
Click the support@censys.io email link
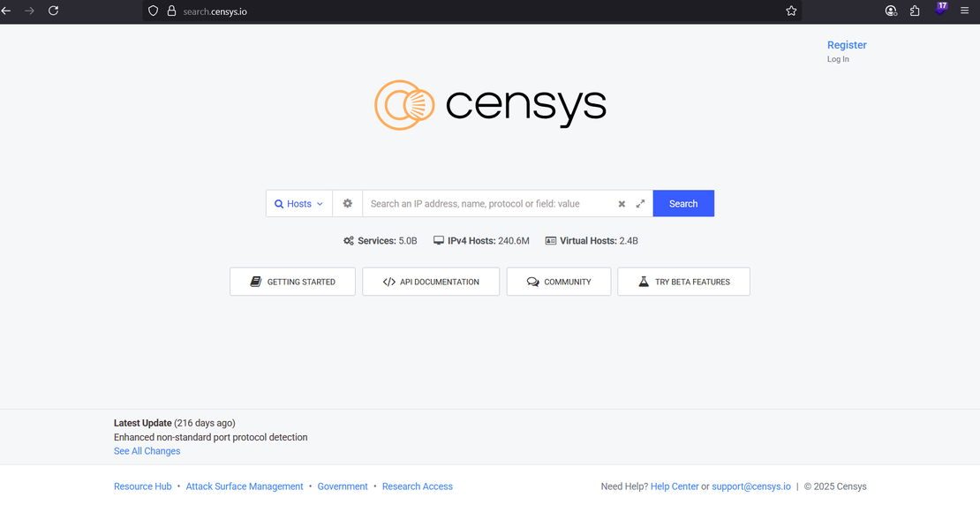click(x=751, y=486)
